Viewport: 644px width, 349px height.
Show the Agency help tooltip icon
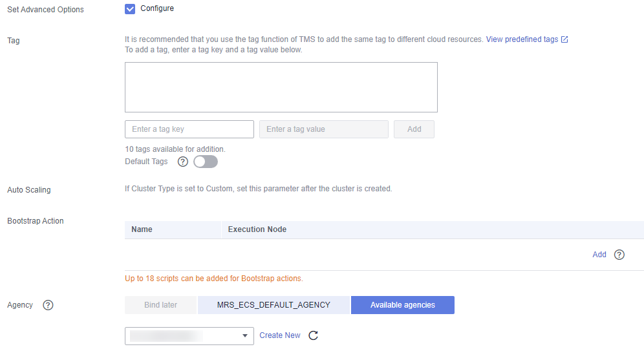tap(48, 305)
